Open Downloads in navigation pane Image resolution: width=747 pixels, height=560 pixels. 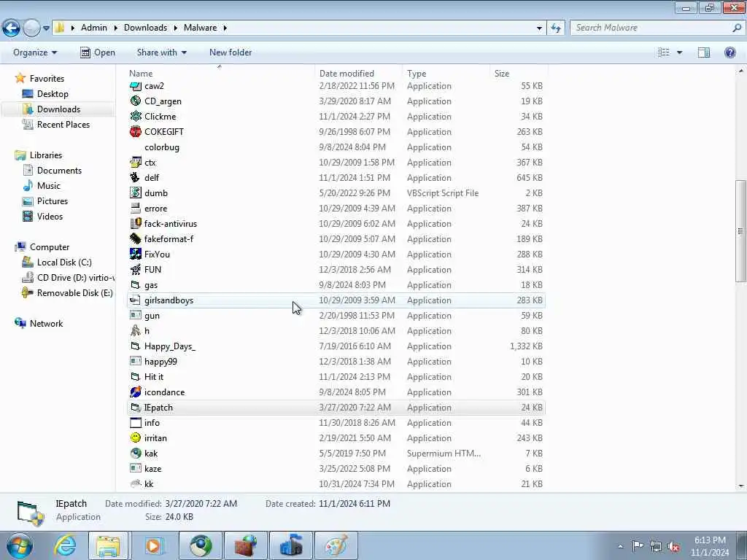click(x=58, y=109)
